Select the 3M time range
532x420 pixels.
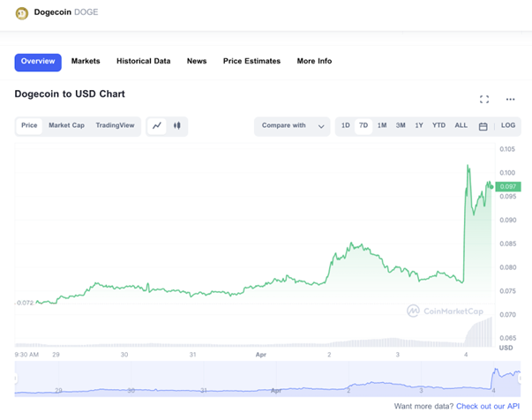401,125
